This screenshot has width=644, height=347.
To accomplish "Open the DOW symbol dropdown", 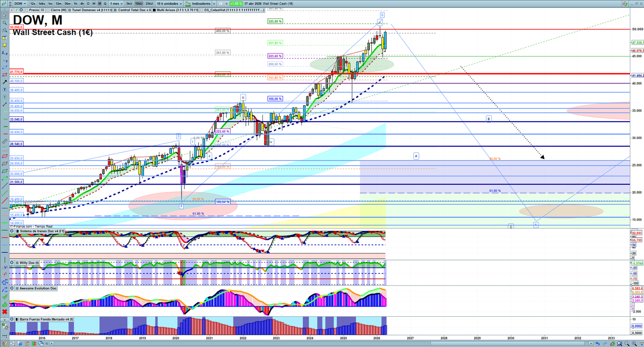I will 20,4.
